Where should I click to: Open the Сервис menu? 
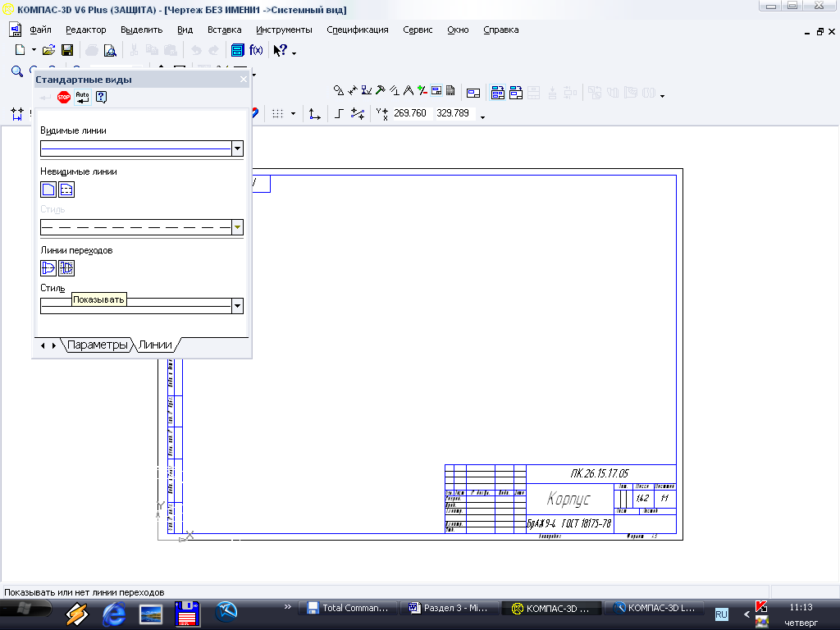tap(418, 30)
